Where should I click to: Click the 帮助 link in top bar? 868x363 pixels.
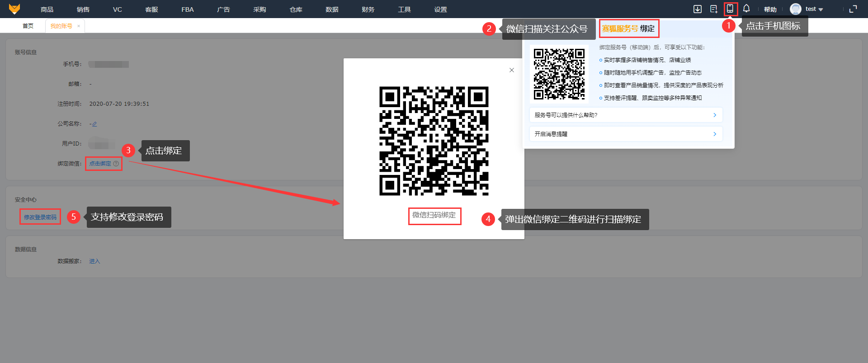tap(770, 9)
